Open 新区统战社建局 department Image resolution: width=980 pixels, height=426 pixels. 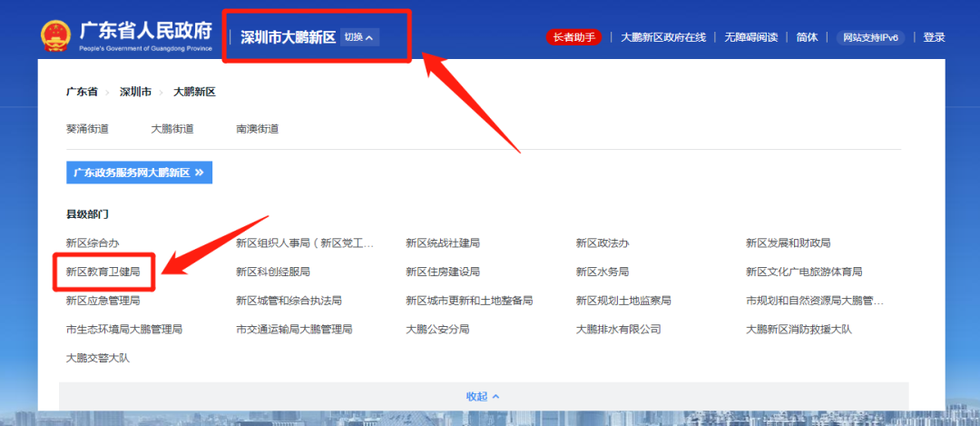tap(443, 243)
